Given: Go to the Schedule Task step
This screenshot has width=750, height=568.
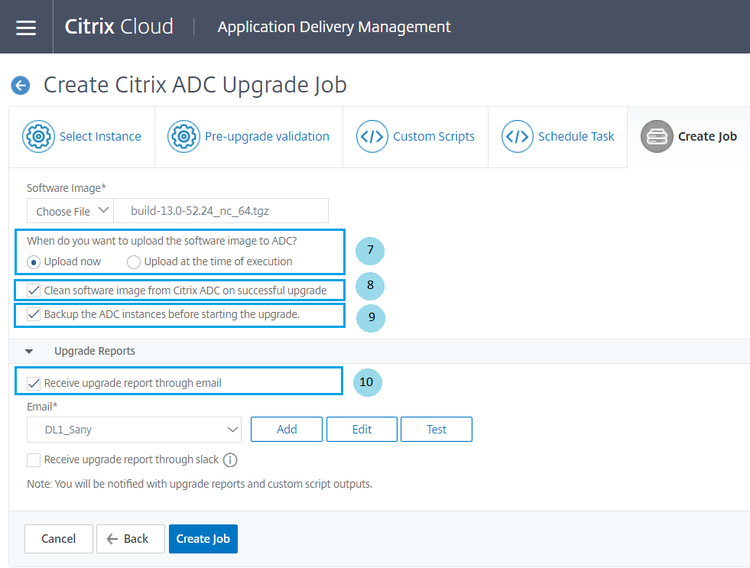Looking at the screenshot, I should tap(558, 137).
